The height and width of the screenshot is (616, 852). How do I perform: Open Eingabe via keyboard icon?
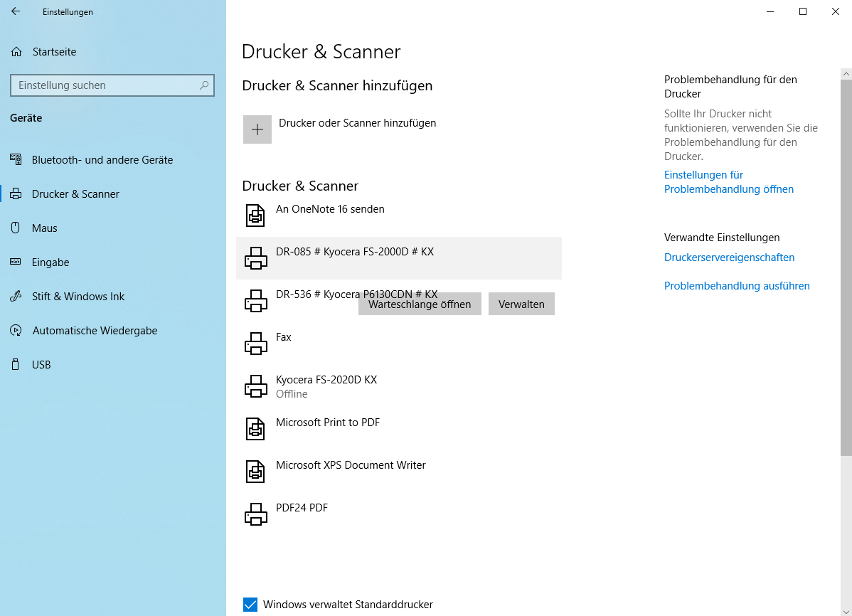tap(16, 262)
